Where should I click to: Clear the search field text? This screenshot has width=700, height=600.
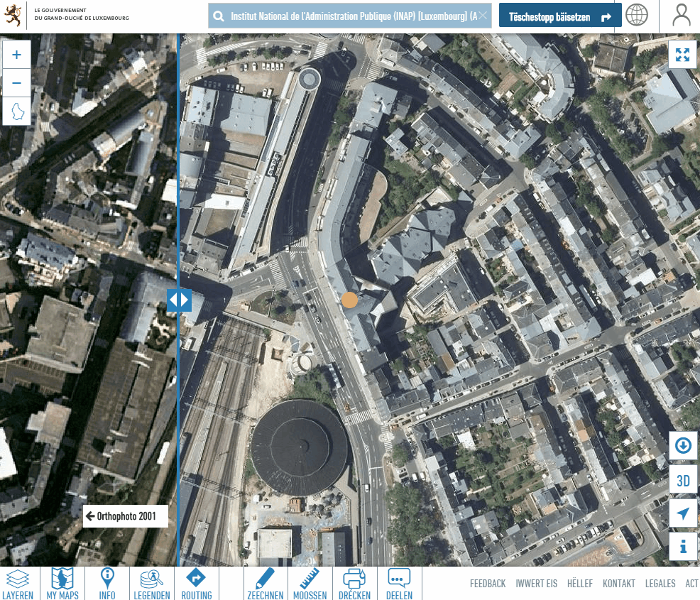(483, 16)
